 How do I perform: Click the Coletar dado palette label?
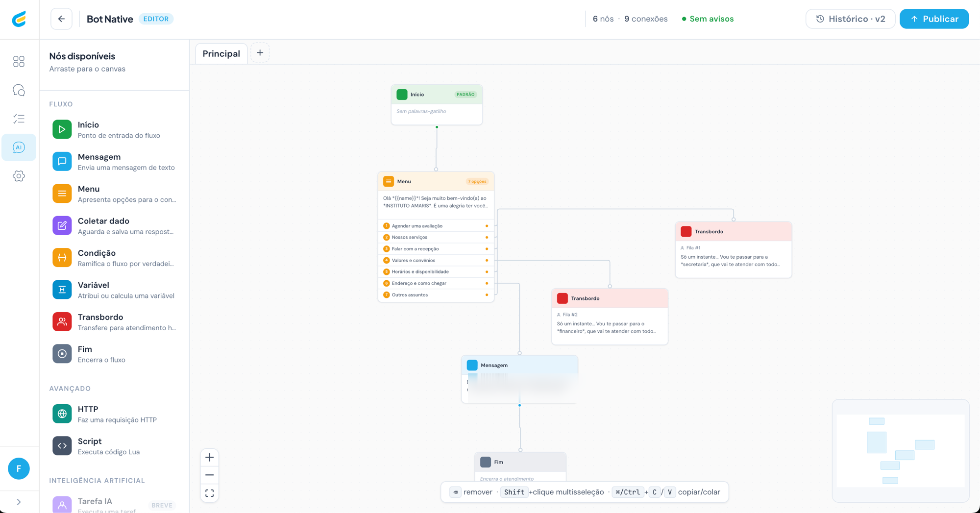tap(103, 221)
